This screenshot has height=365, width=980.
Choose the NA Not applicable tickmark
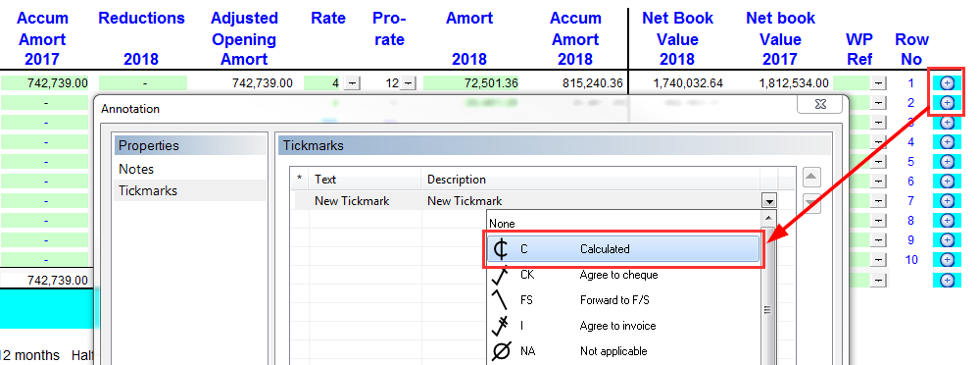point(623,351)
